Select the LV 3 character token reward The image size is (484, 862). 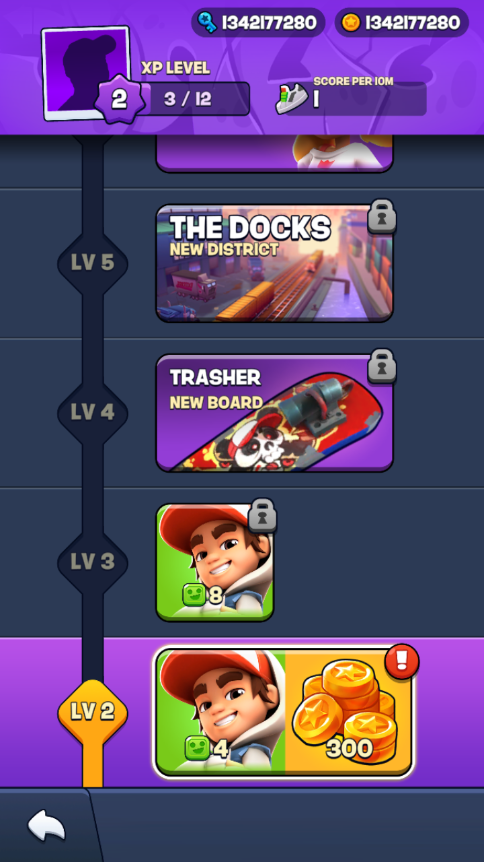(215, 562)
